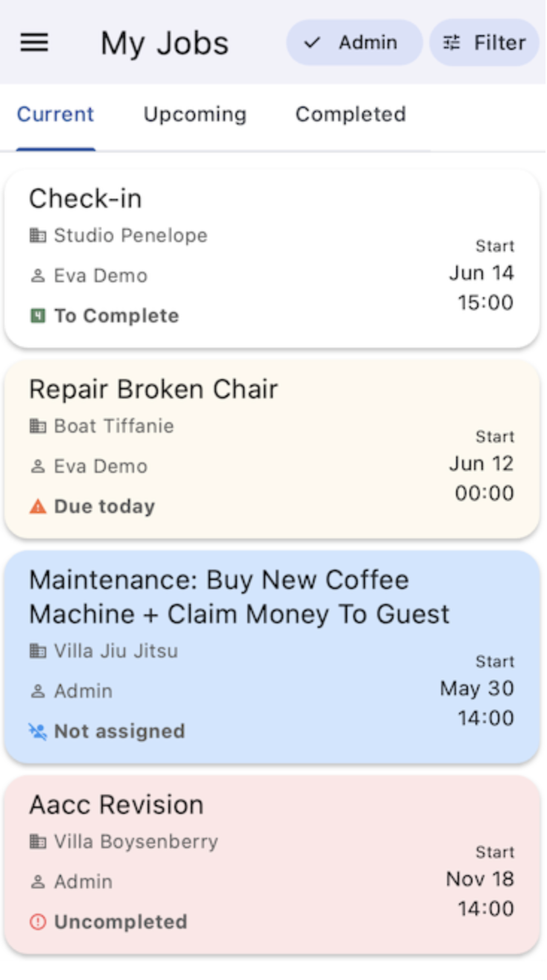The height and width of the screenshot is (980, 547).
Task: Click the checkmark icon in the Admin chip
Action: click(312, 42)
